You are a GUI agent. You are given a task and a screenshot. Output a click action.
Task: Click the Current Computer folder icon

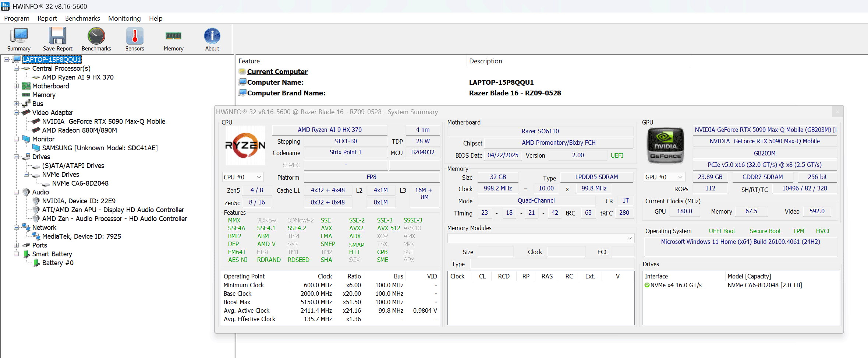(x=242, y=71)
